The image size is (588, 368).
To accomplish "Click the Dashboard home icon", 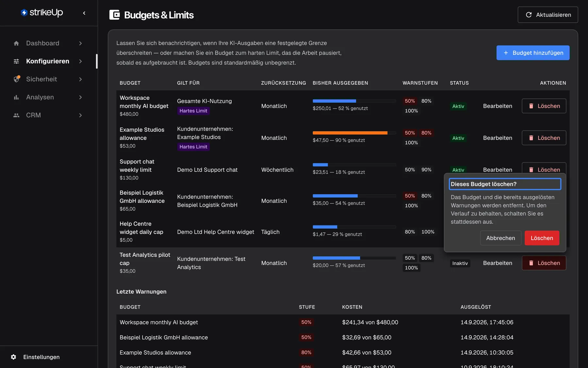I will click(x=16, y=43).
